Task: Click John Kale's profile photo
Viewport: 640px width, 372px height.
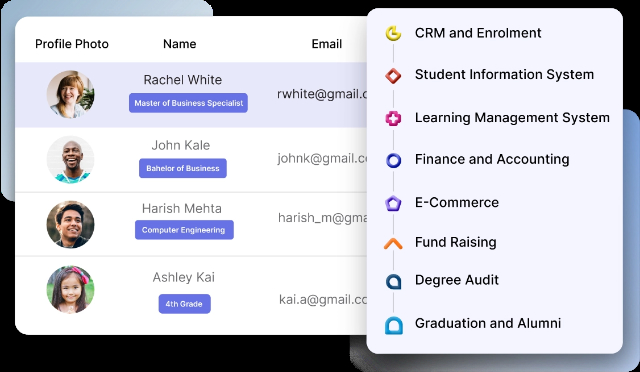Action: coord(70,159)
